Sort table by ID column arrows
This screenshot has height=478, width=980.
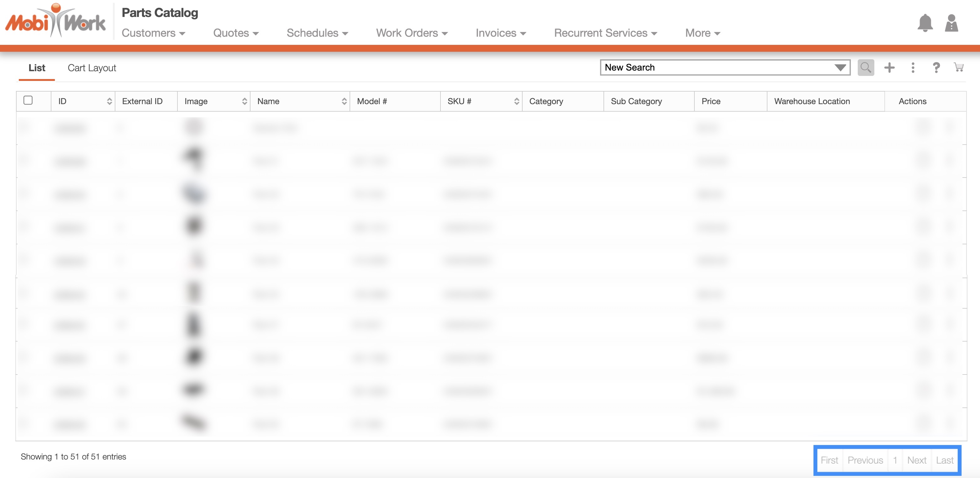[x=109, y=101]
